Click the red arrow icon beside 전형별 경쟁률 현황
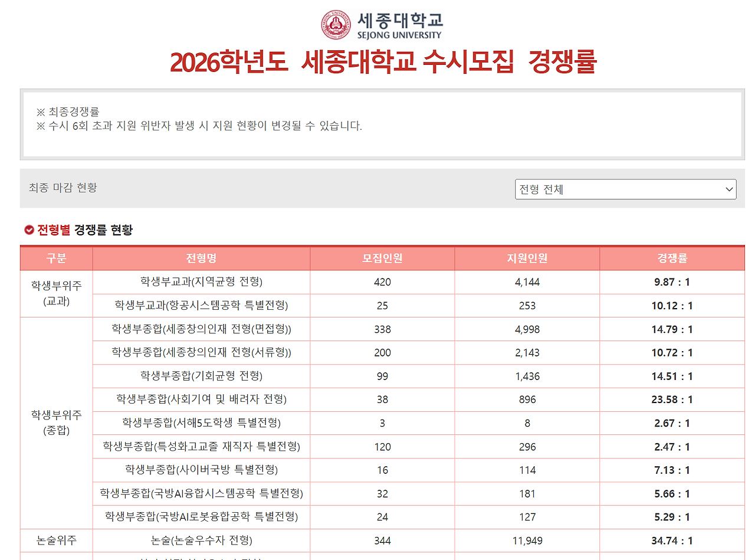Screen dimensions: 755x560 pos(29,230)
